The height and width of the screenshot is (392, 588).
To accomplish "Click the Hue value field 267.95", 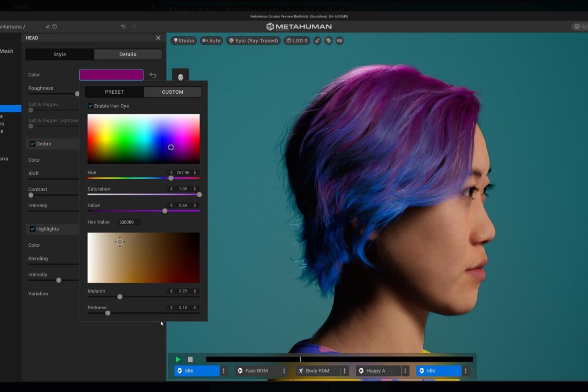I will click(x=183, y=173).
